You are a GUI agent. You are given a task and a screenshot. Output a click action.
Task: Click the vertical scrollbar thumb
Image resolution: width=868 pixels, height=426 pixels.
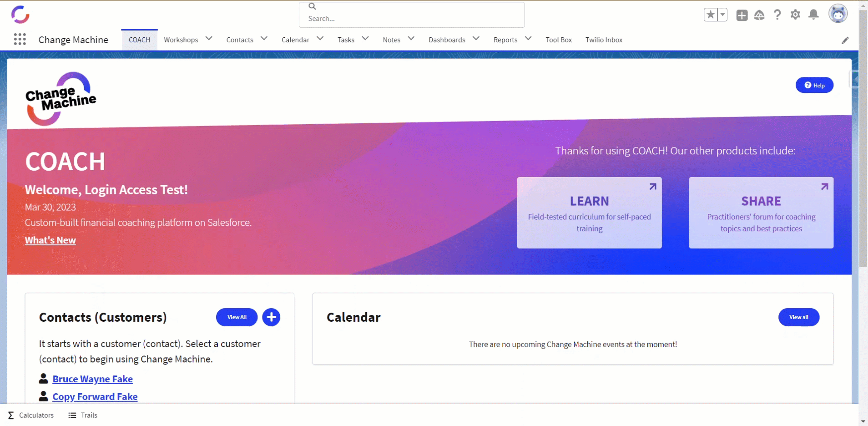863,139
